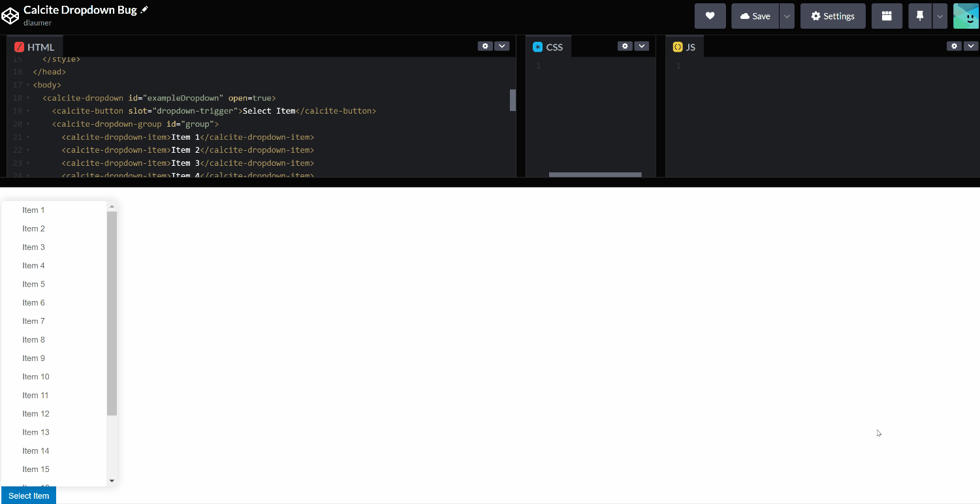Click dropdown scrollbar up arrow
Image resolution: width=980 pixels, height=504 pixels.
(112, 206)
